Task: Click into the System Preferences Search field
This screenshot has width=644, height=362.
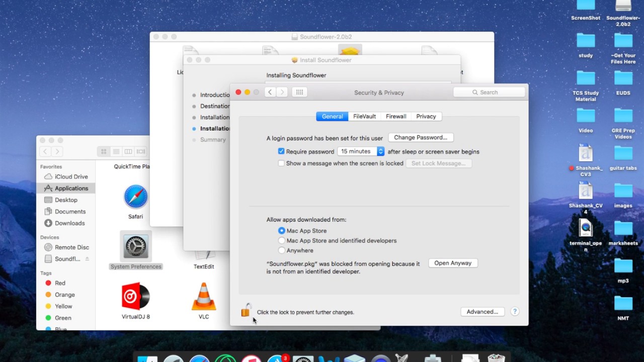Action: 489,93
